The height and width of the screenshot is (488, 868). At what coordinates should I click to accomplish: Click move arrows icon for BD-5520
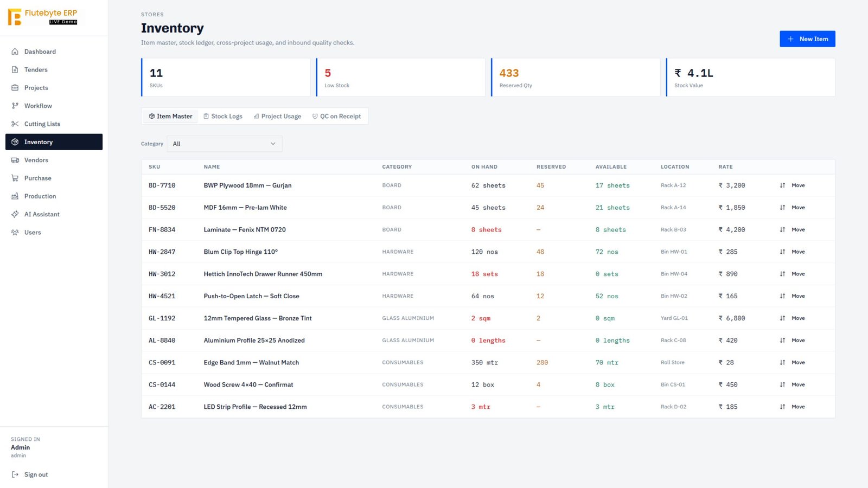tap(782, 208)
